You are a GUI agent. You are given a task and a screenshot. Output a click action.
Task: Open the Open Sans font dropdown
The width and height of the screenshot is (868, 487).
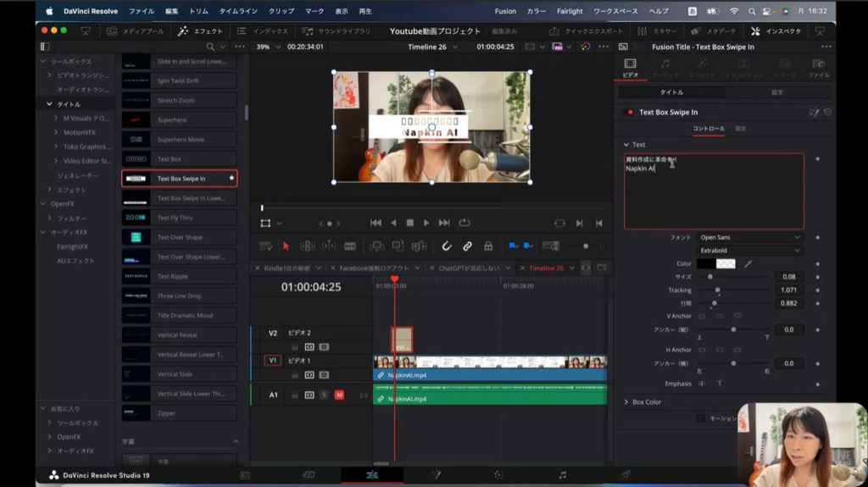pos(749,237)
